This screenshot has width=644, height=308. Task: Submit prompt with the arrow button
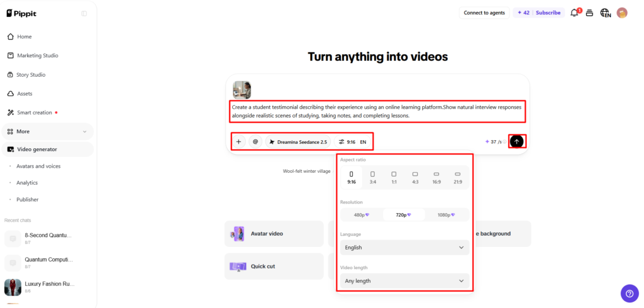point(517,141)
